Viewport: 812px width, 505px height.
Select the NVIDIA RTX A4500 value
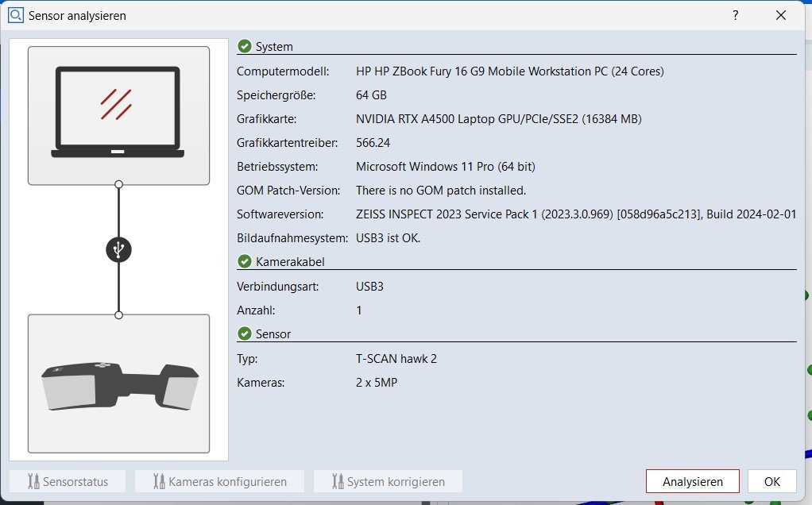[x=499, y=119]
